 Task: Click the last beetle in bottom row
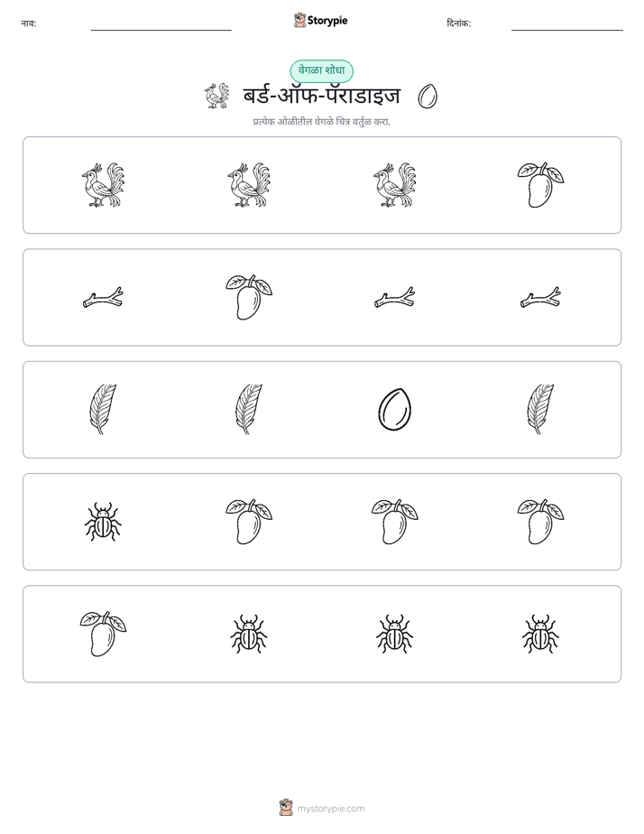coord(540,634)
